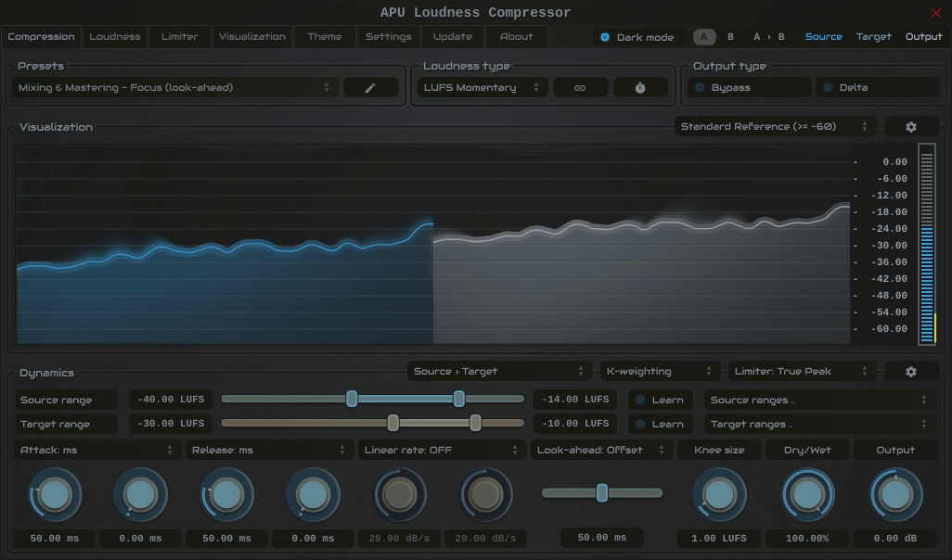Toggle Learn for Target range

pos(661,424)
